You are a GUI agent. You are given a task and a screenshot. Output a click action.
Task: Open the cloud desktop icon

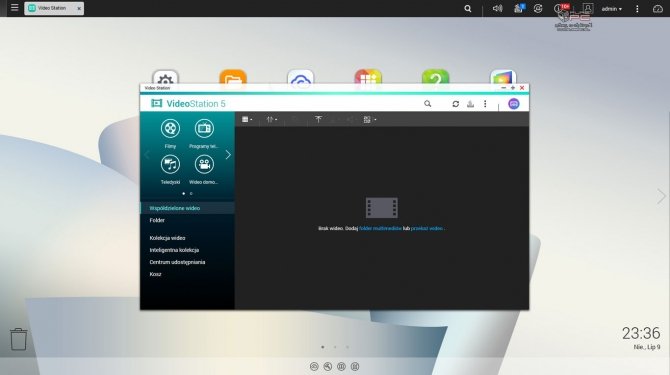coord(300,77)
